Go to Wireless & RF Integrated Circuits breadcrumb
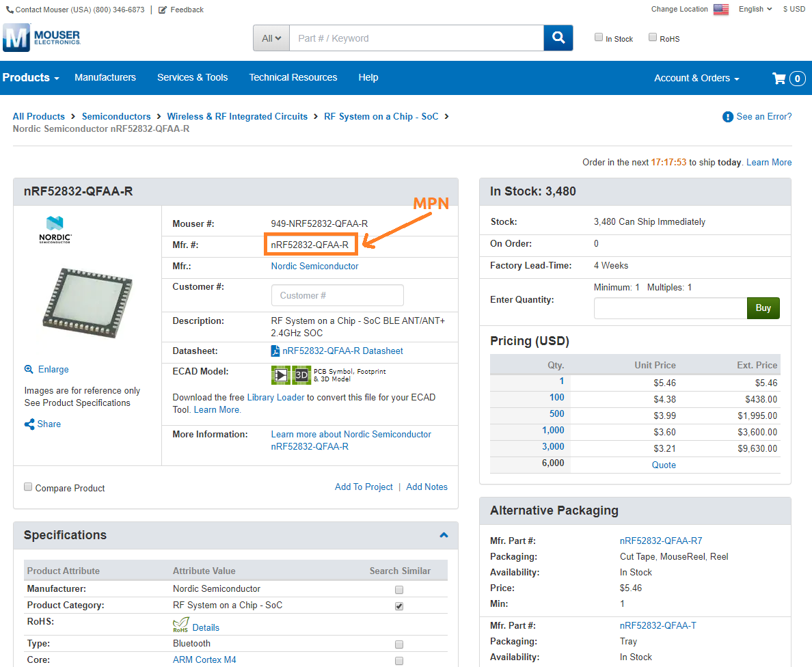Screen dimensions: 812x667 pyautogui.click(x=237, y=116)
